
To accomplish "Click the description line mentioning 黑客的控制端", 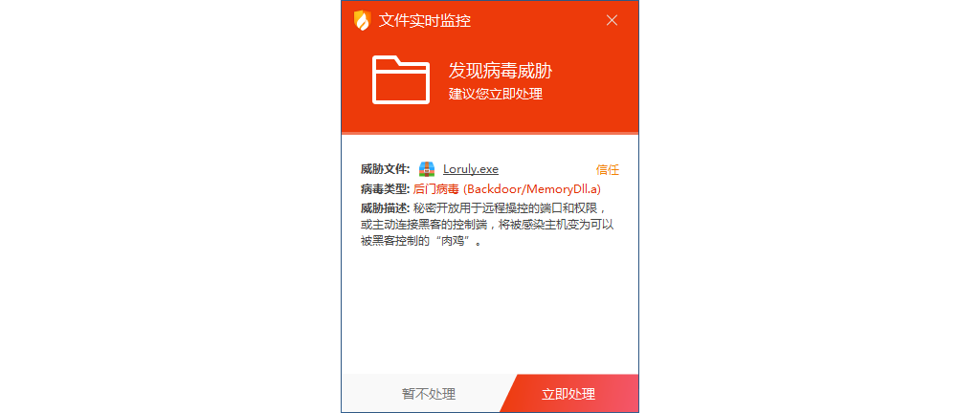I will pyautogui.click(x=492, y=225).
